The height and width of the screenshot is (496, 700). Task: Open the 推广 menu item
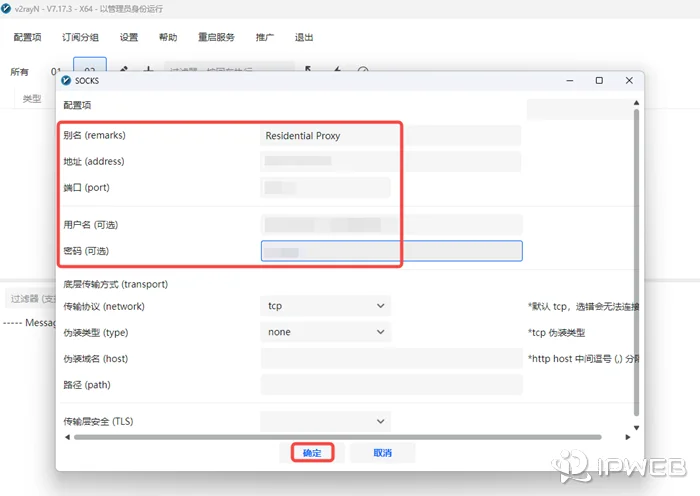[264, 37]
